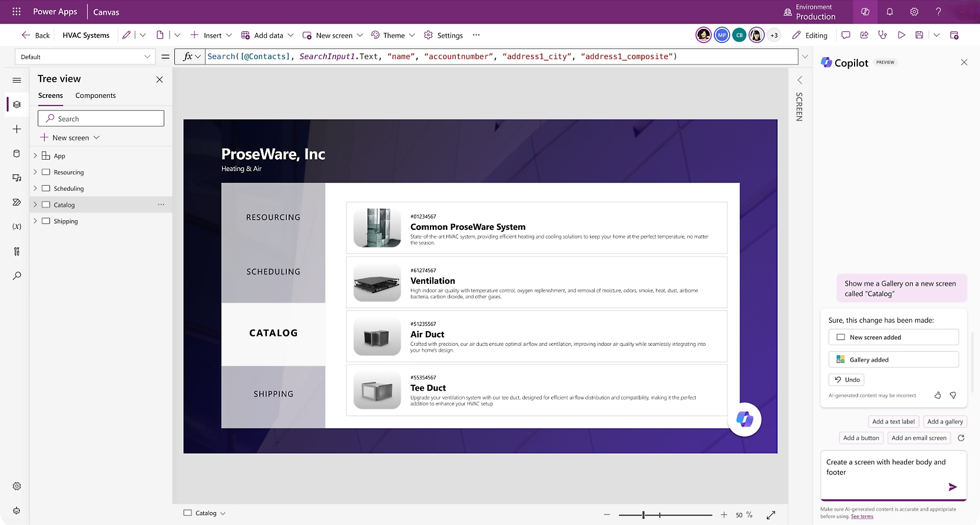Click the CATALOG navigation tab on canvas
Image resolution: width=980 pixels, height=525 pixels.
273,334
